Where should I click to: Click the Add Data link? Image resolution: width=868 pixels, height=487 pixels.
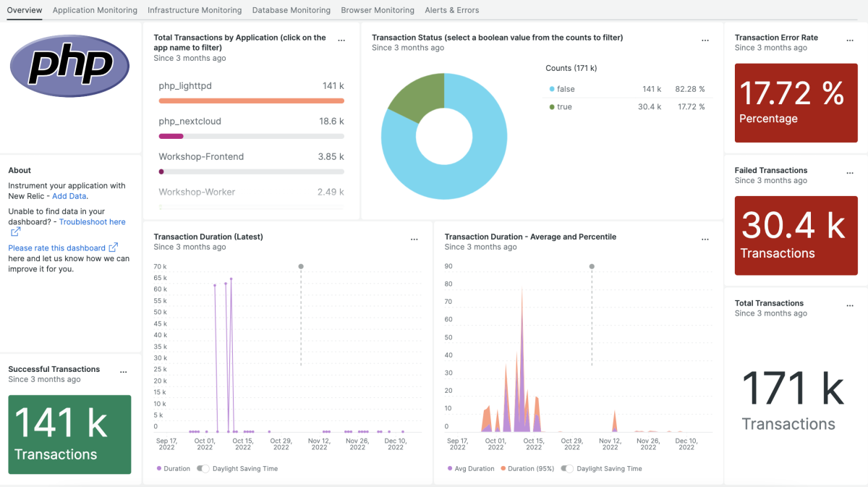[x=69, y=196]
